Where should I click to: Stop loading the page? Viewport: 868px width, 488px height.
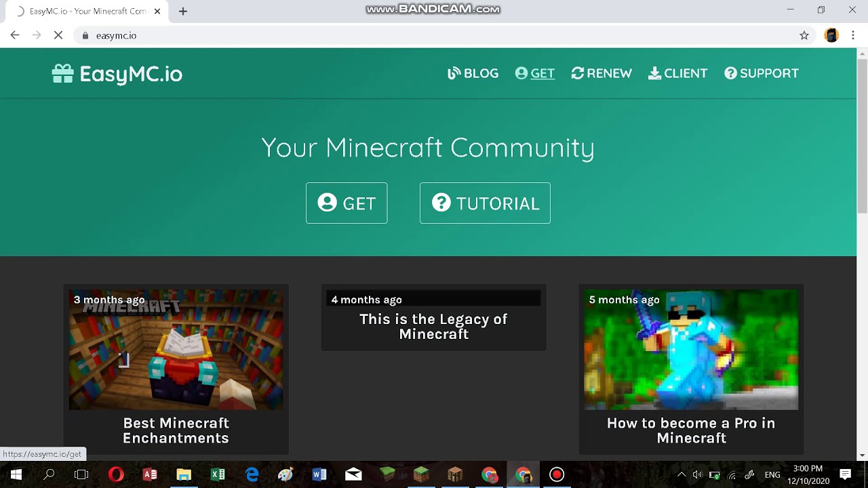tap(58, 35)
